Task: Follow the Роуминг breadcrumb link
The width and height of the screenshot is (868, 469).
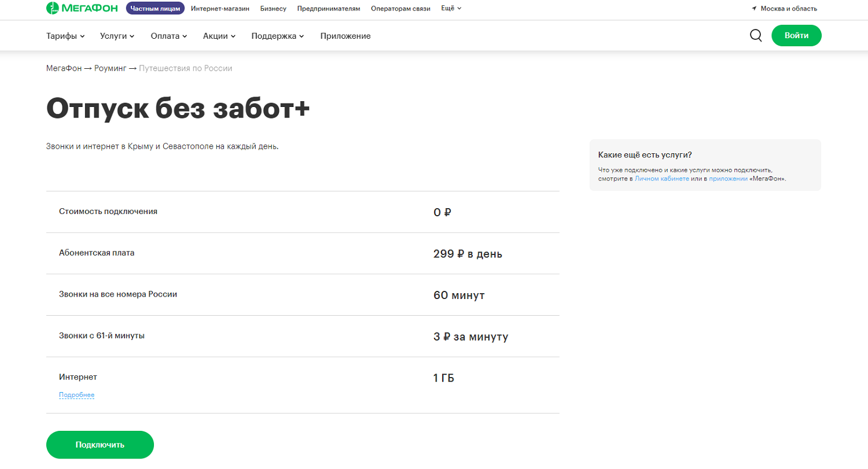Action: point(110,68)
